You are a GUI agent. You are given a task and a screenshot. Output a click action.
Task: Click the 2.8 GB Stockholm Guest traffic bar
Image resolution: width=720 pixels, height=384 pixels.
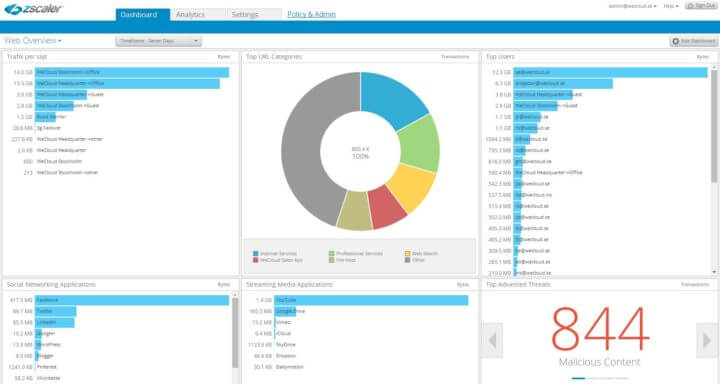(x=54, y=105)
